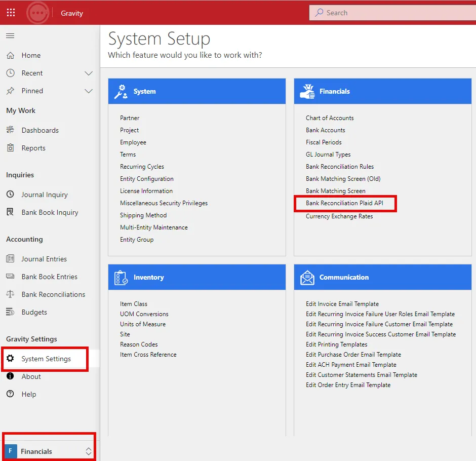Expand the Pinned list chevron

tap(89, 91)
